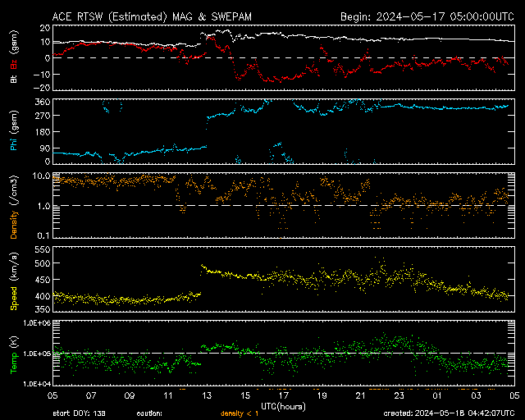Click the 'Density (/cm3)' axis label

[x=14, y=207]
